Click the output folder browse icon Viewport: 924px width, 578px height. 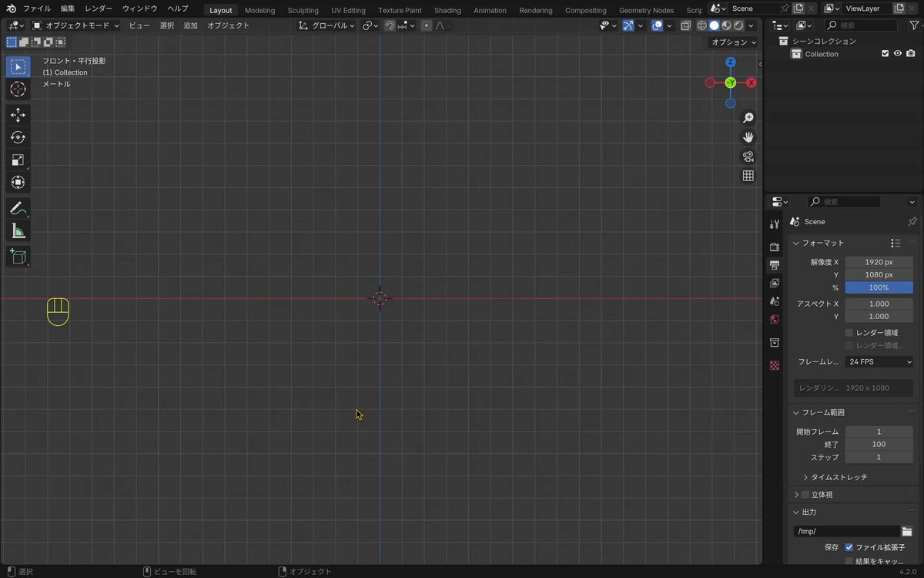[907, 531]
